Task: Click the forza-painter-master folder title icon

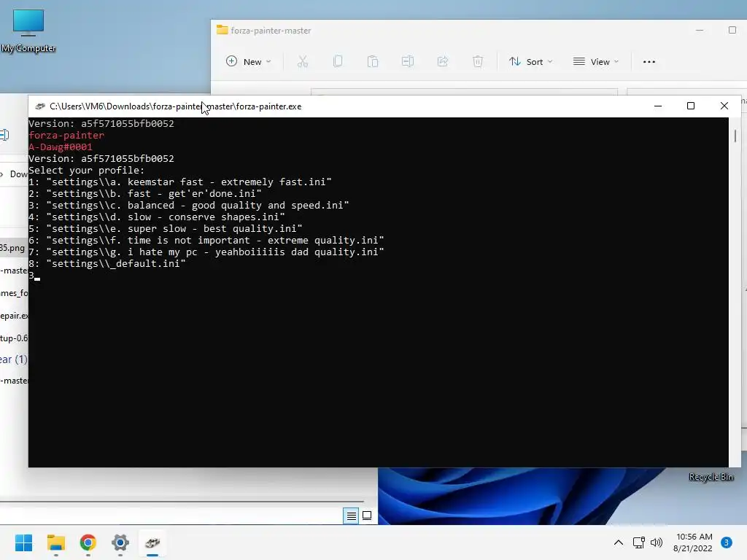Action: point(222,30)
